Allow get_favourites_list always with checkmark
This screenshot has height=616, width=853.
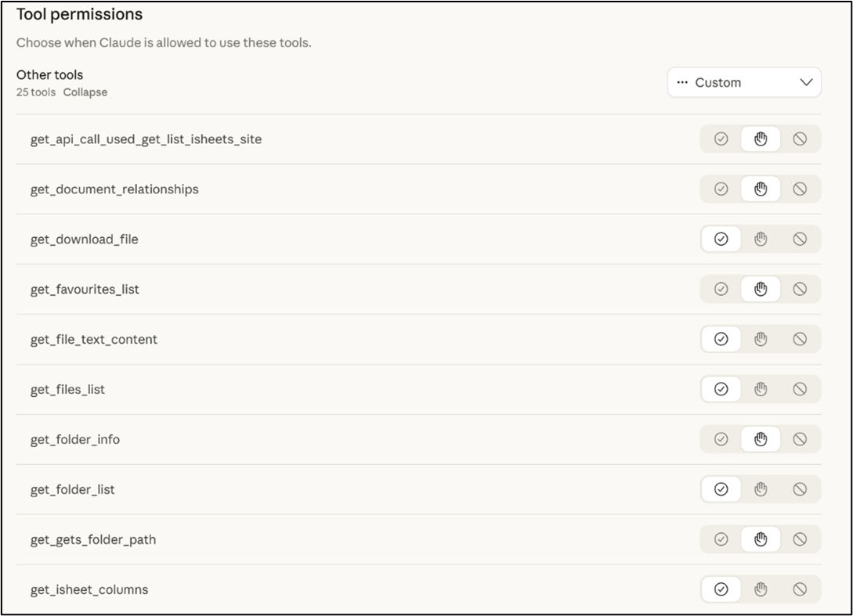pyautogui.click(x=721, y=290)
